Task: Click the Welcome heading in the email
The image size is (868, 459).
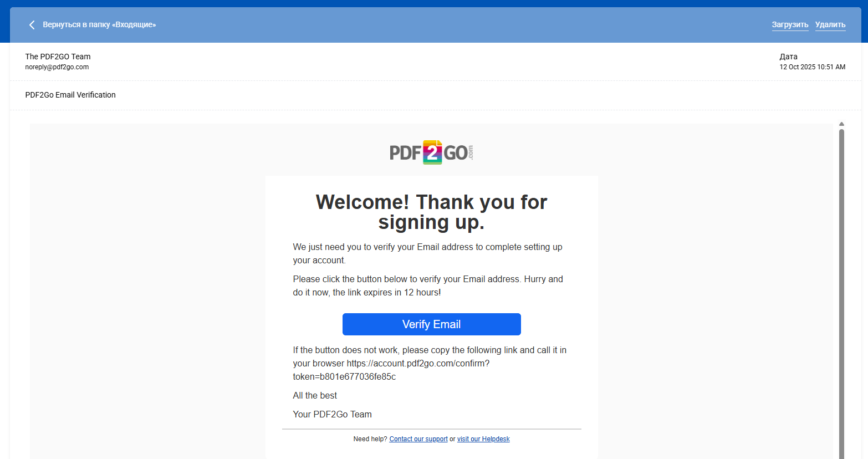Action: click(x=431, y=212)
